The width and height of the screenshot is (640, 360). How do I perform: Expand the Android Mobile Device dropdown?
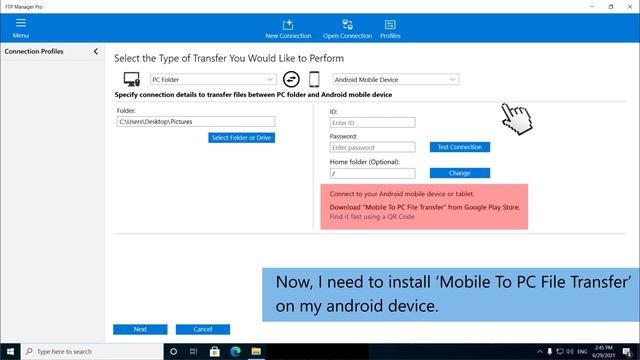tap(396, 80)
